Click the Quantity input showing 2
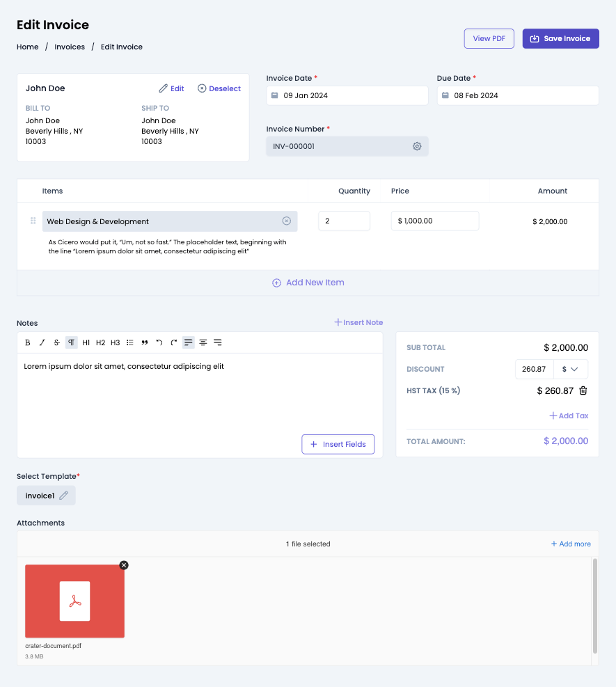Image resolution: width=616 pixels, height=687 pixels. pyautogui.click(x=345, y=221)
